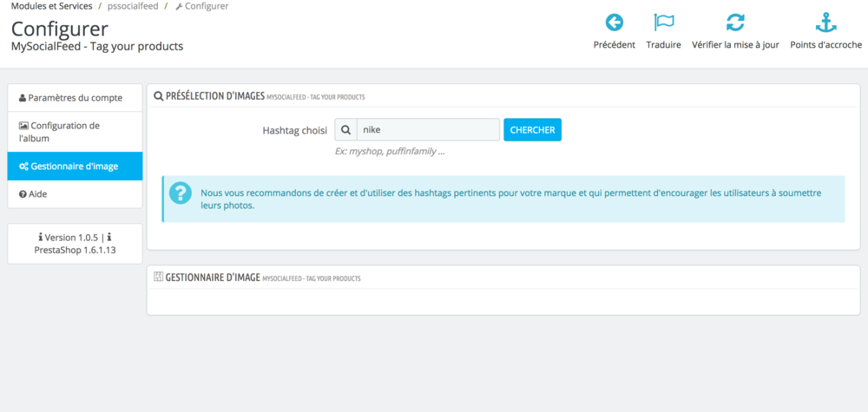
Task: Click the Vérifier la mise à jour label
Action: [735, 45]
